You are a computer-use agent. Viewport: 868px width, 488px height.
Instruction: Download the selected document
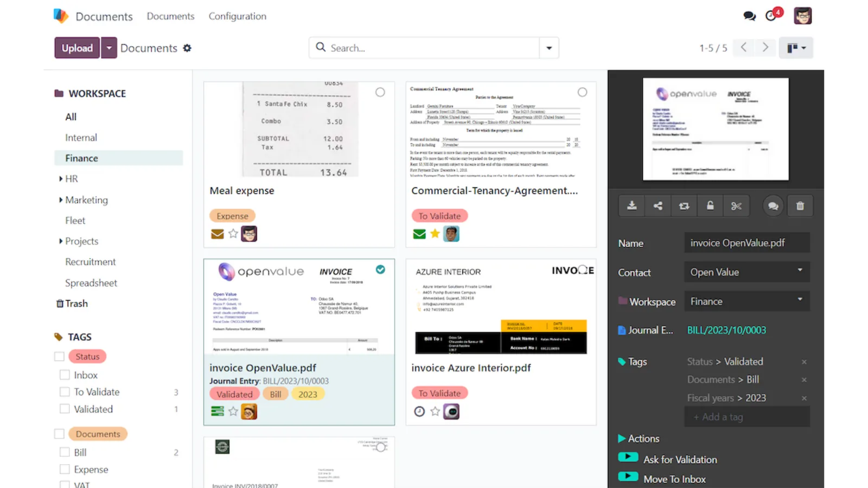tap(632, 206)
